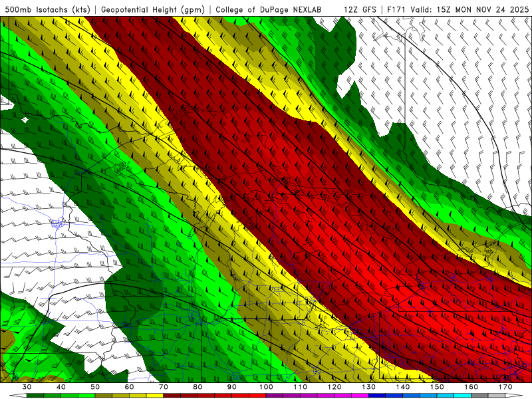Viewport: 532px width, 399px height.
Task: Click the 'Valid: 15Z MON NOV 24 2025' text
Action: point(469,10)
